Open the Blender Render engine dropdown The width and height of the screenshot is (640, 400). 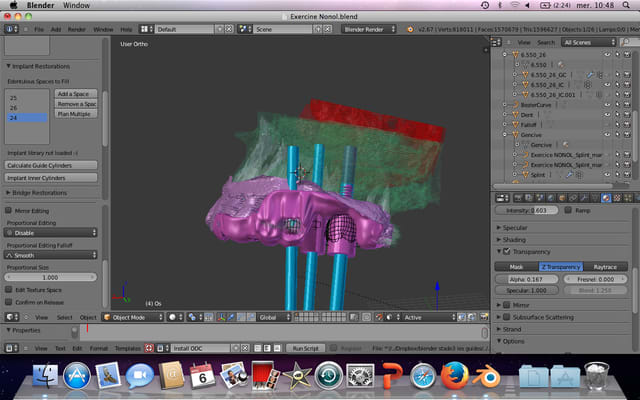click(369, 30)
